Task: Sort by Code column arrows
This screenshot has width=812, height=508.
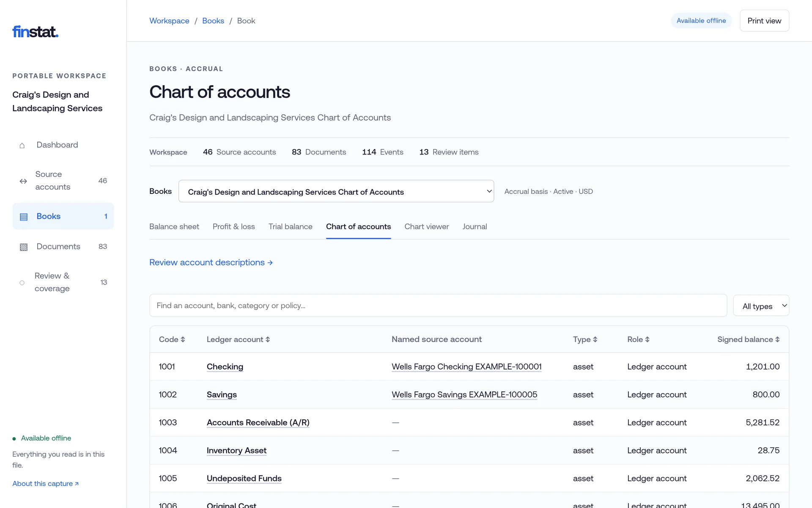Action: click(183, 340)
